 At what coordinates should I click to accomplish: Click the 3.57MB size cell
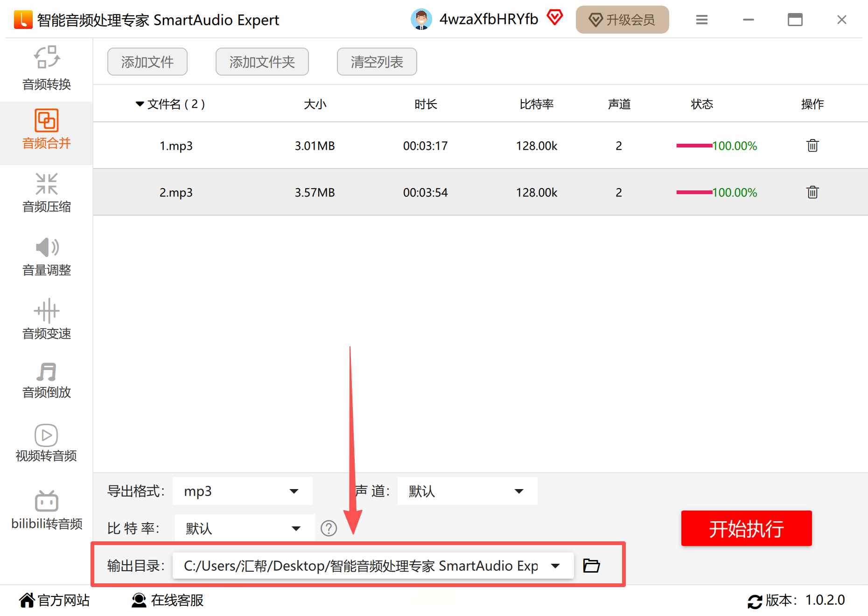click(315, 192)
